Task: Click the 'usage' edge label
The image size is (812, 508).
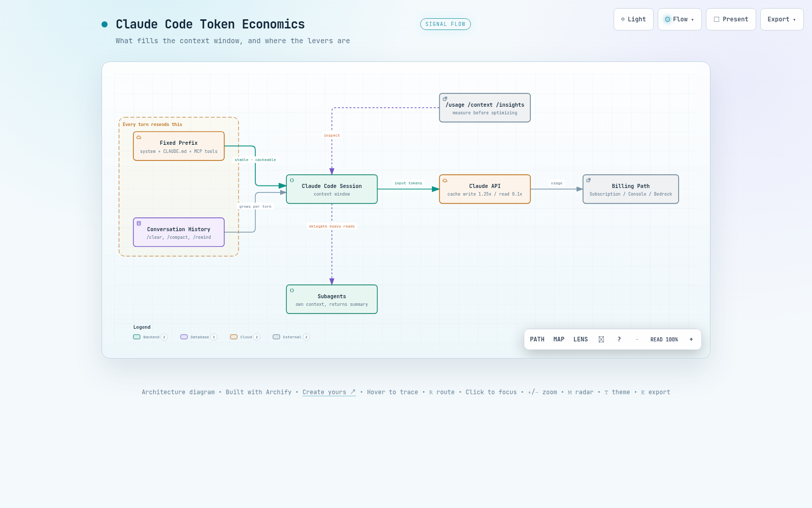Action: [x=557, y=183]
